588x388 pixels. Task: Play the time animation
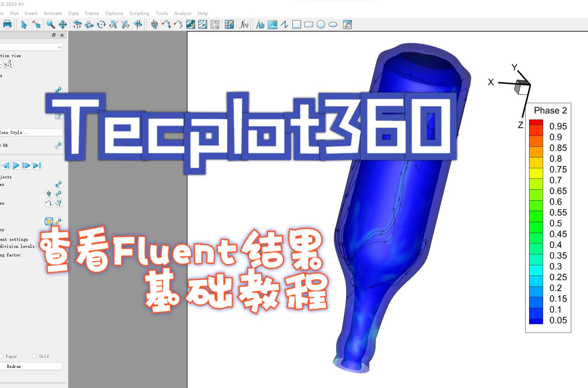pyautogui.click(x=16, y=165)
